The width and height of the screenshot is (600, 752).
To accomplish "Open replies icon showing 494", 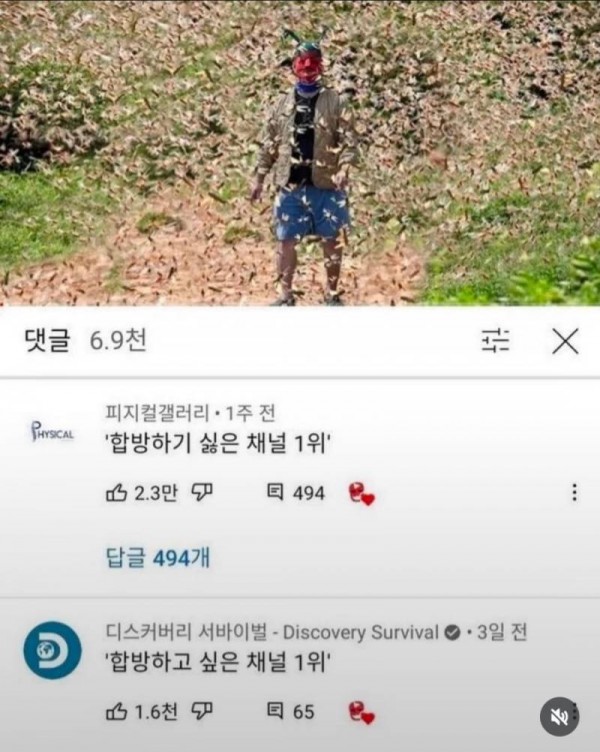I will 275,493.
